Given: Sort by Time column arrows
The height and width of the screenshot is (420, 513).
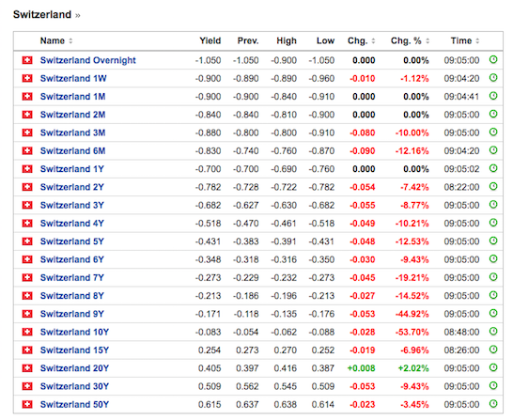Looking at the screenshot, I should click(x=477, y=41).
